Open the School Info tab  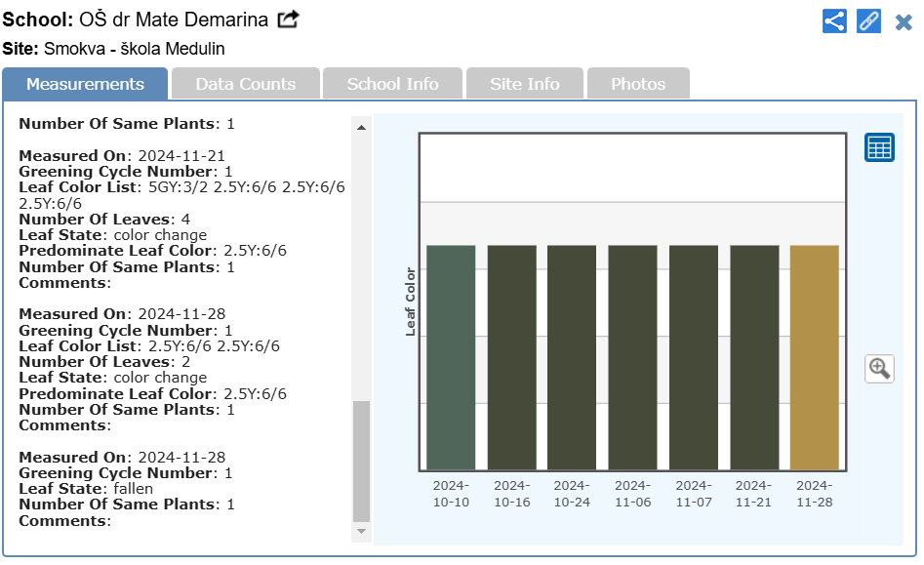pos(392,84)
